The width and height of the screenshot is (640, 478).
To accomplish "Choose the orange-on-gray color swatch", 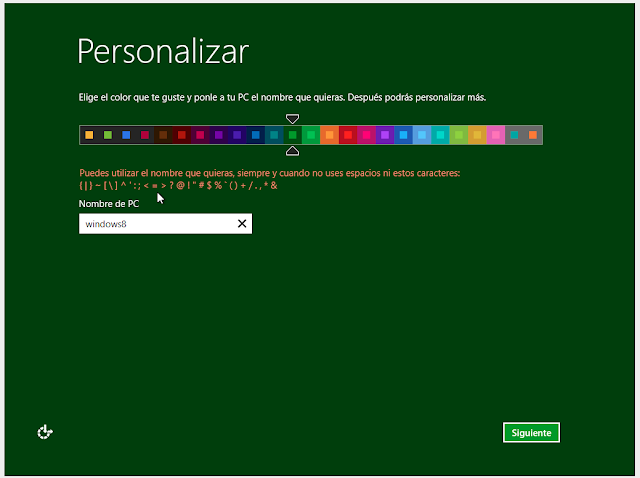I will click(533, 135).
